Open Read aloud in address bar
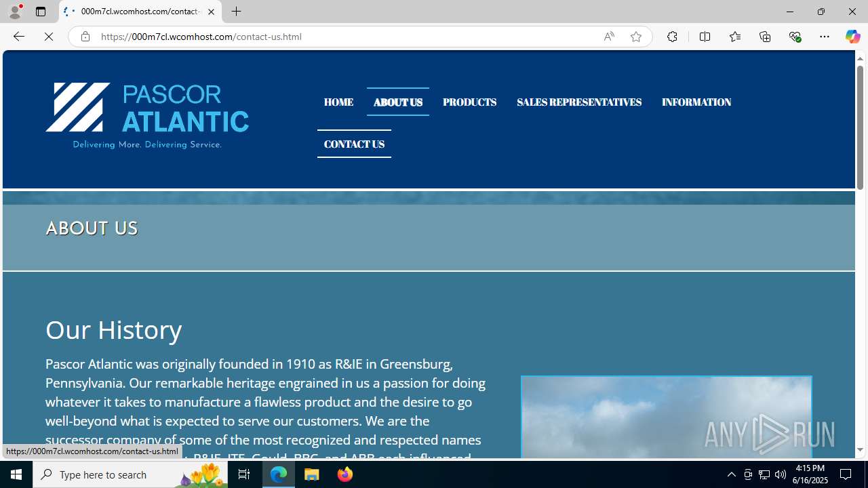Screen dimensions: 868x488 click(609, 37)
